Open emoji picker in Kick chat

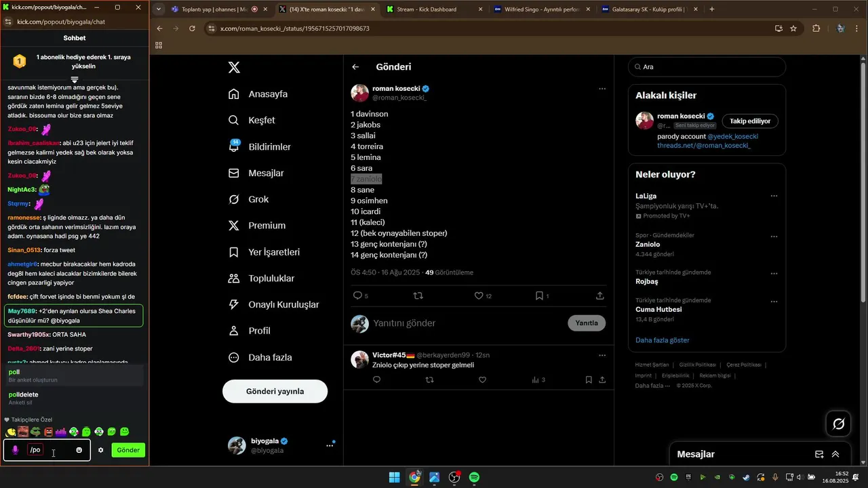coord(79,450)
